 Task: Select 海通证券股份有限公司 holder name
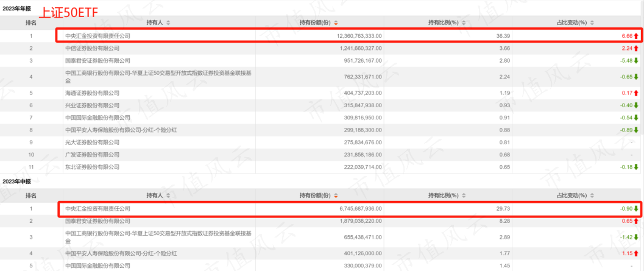click(93, 93)
